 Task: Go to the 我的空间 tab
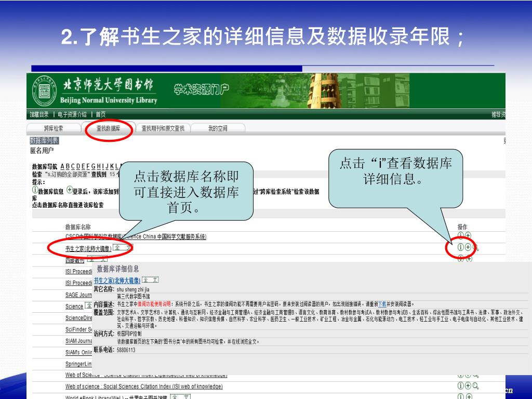tap(218, 128)
